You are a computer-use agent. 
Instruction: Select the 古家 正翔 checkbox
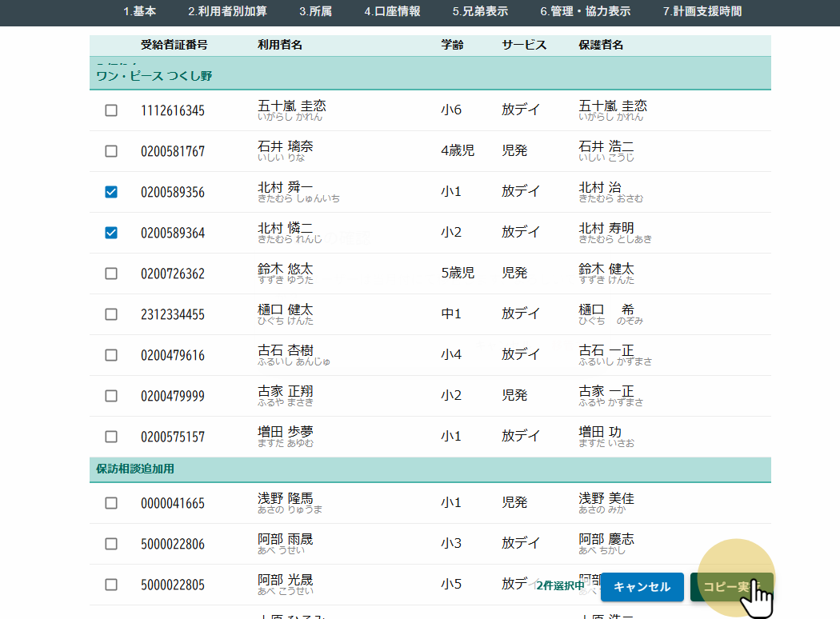(111, 396)
